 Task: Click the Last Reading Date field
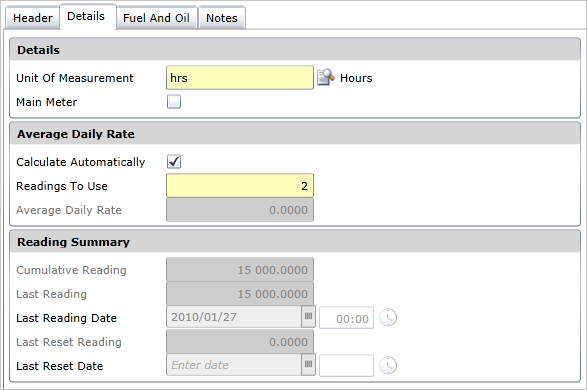234,317
